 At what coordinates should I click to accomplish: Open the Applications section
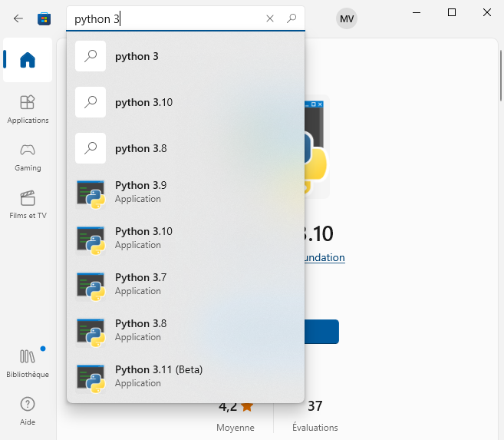tap(28, 109)
